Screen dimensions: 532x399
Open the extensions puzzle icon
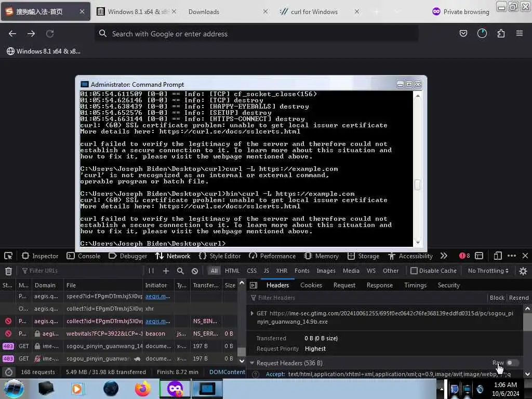pyautogui.click(x=501, y=33)
